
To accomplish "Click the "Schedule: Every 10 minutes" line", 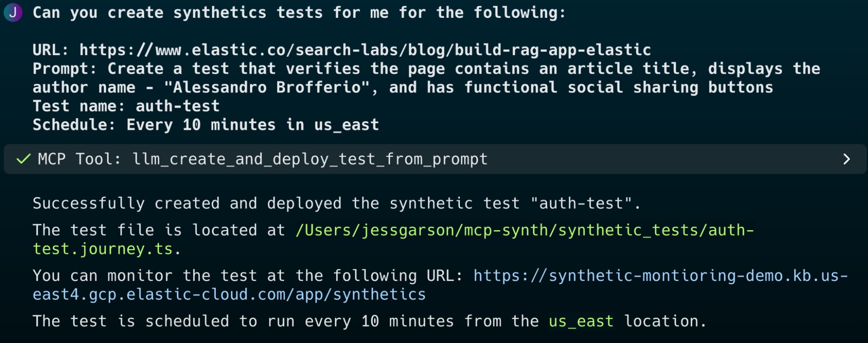I will 205,125.
